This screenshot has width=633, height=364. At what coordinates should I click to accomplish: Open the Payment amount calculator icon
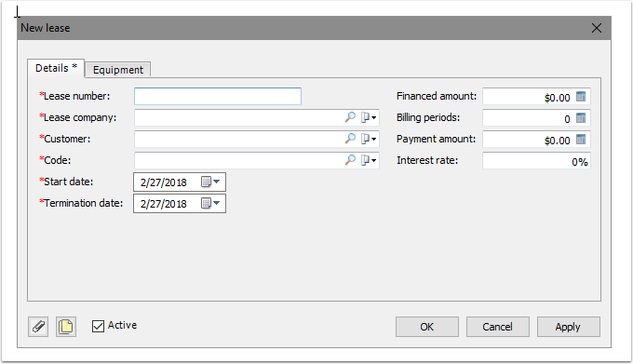(581, 140)
